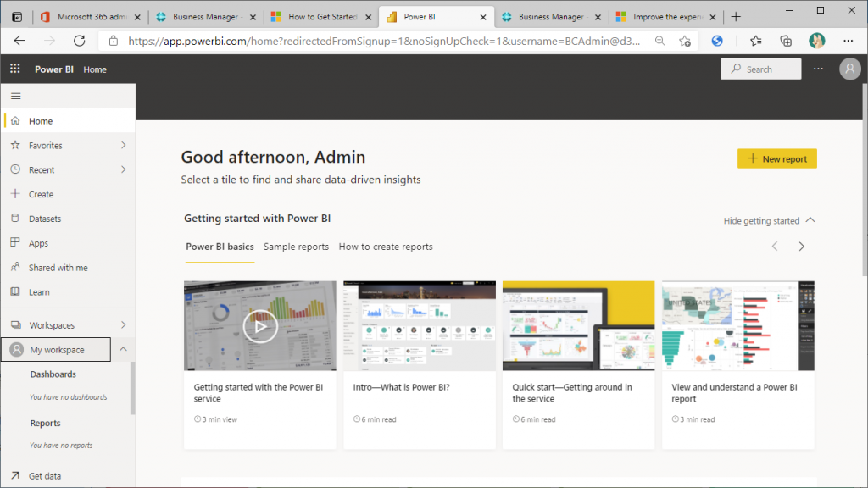
Task: Open the browser tab actions menu icon
Action: 17,17
